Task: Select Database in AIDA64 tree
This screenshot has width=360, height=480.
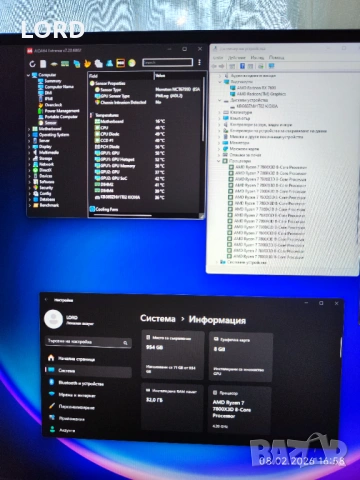Action: pyautogui.click(x=47, y=199)
